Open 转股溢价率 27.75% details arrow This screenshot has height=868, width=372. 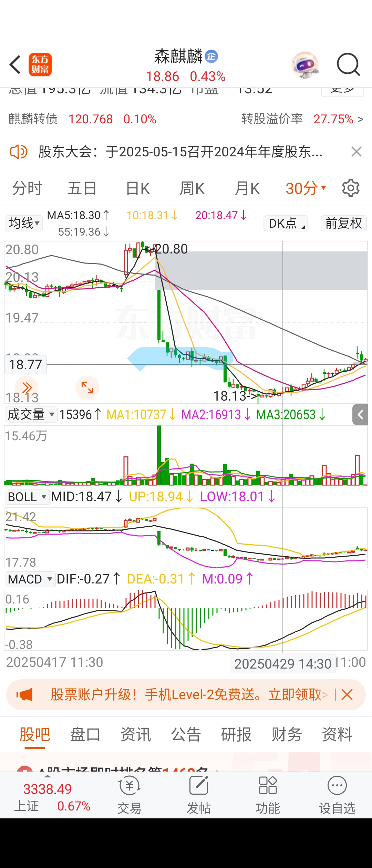360,119
